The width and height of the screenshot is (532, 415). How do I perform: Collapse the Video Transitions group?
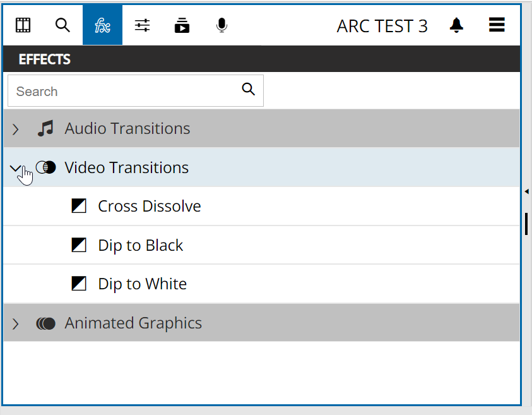[16, 168]
